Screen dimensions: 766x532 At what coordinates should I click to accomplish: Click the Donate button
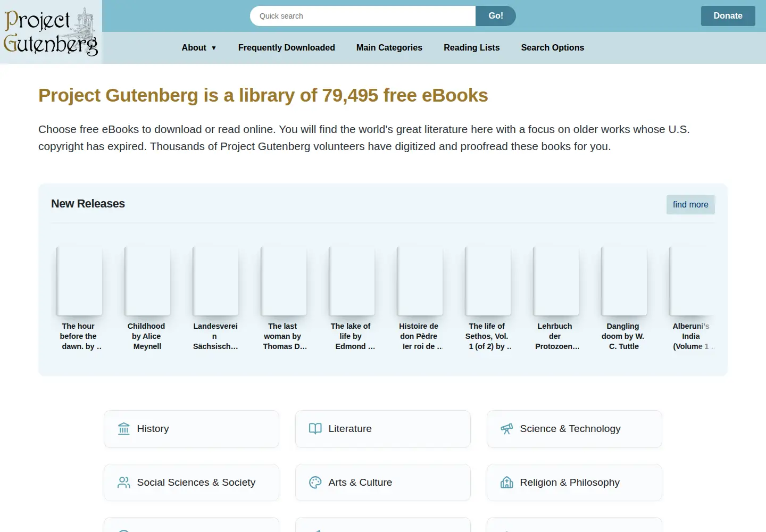point(728,16)
